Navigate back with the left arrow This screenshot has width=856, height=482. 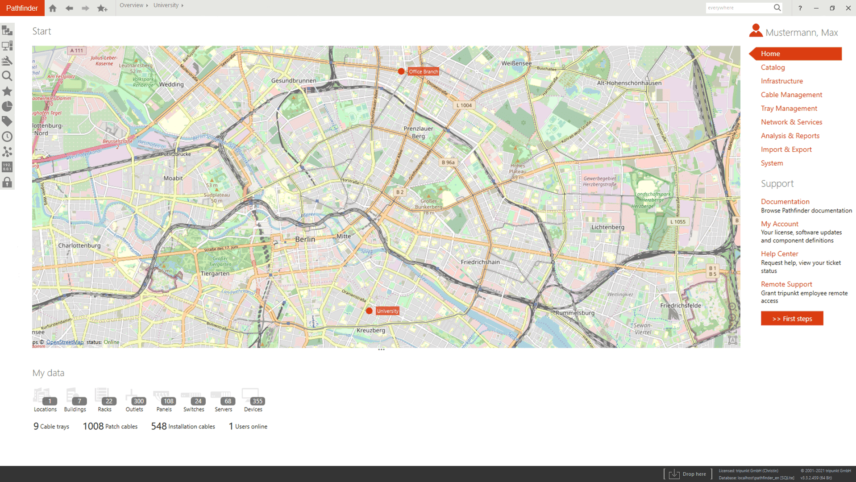coord(69,8)
